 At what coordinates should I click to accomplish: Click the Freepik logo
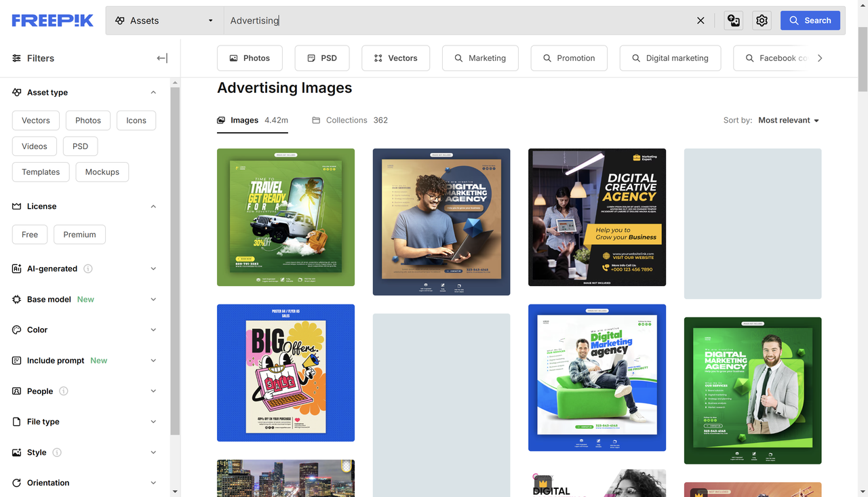point(52,20)
